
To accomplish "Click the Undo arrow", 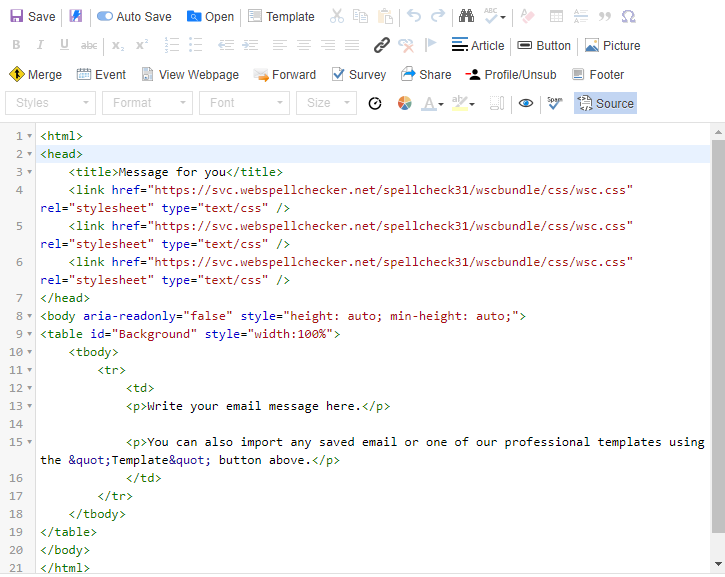I will point(414,17).
